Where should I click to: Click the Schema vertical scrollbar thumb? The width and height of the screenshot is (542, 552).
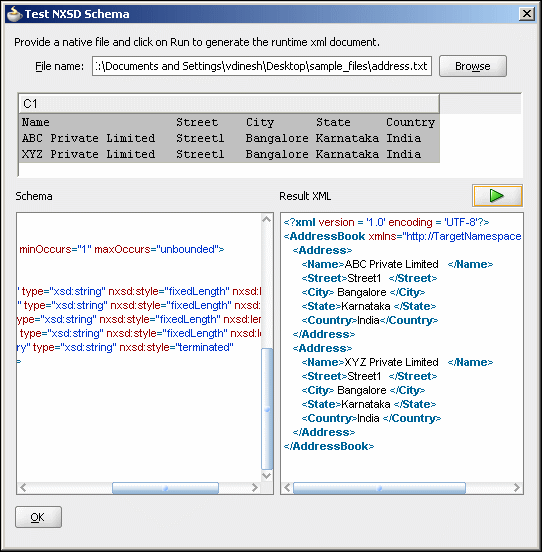click(267, 409)
